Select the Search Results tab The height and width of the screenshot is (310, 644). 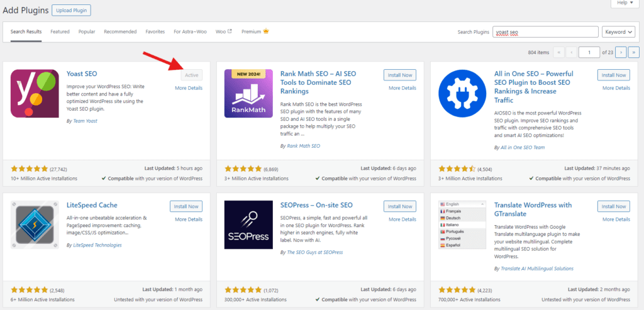[x=26, y=31]
